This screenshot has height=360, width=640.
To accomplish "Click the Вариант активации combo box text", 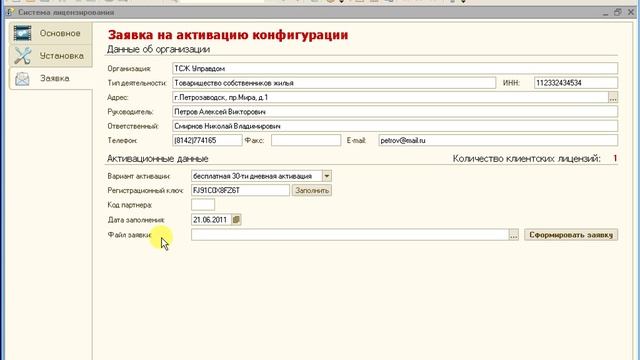I will click(x=256, y=176).
